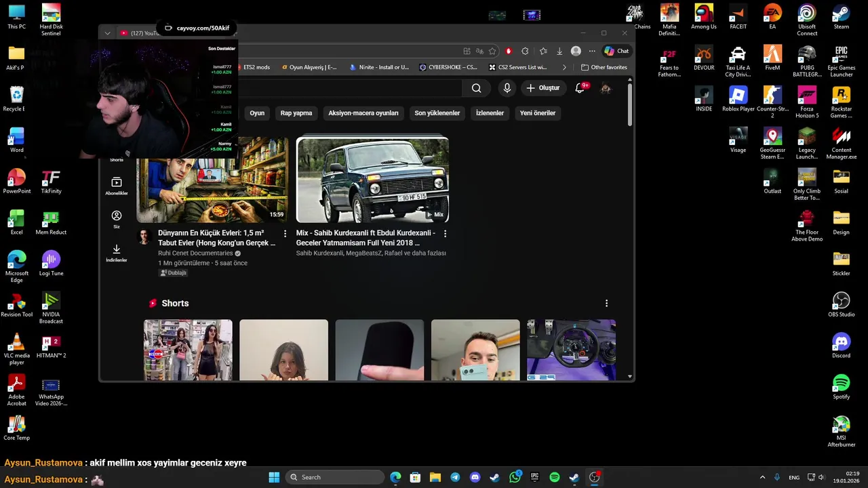Toggle the microphone tray icon
Image resolution: width=868 pixels, height=488 pixels.
[x=777, y=477]
